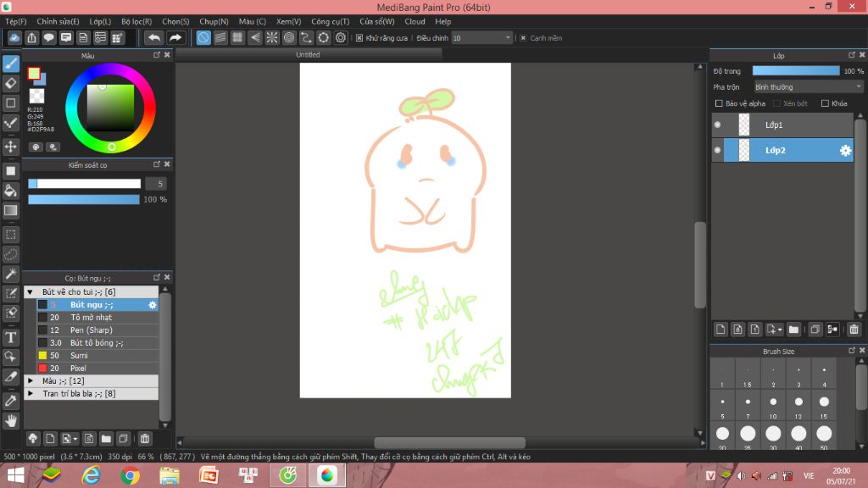
Task: Open add brush dropdown in brush panel
Action: click(x=75, y=440)
